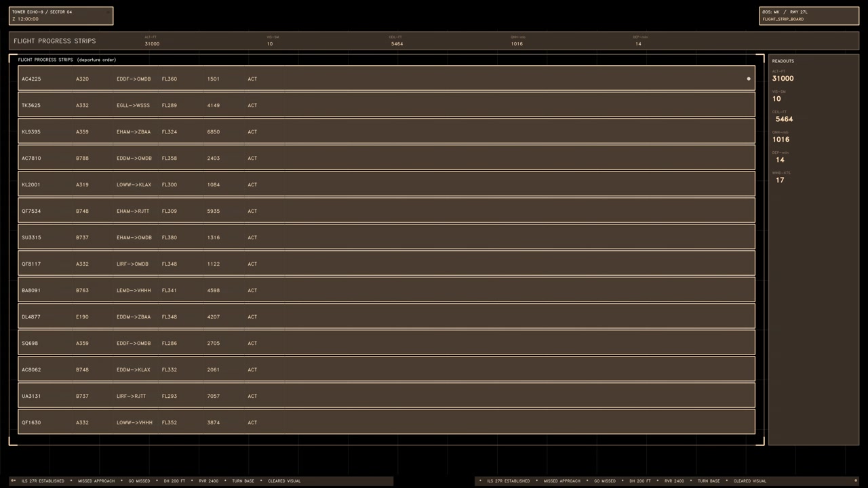Select the SQ698 flight strip callsign

click(30, 344)
